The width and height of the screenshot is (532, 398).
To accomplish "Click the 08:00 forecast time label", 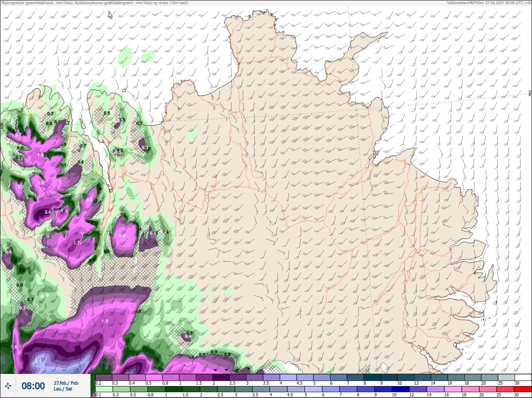I will 33,386.
